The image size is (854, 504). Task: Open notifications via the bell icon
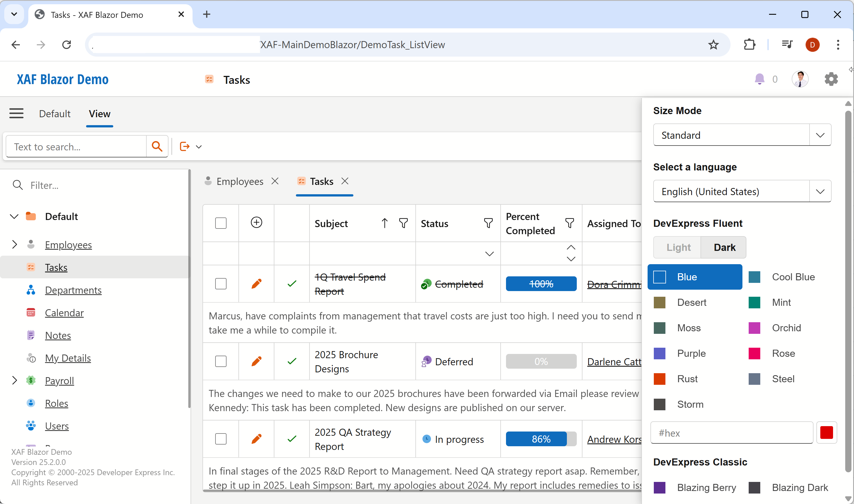760,79
